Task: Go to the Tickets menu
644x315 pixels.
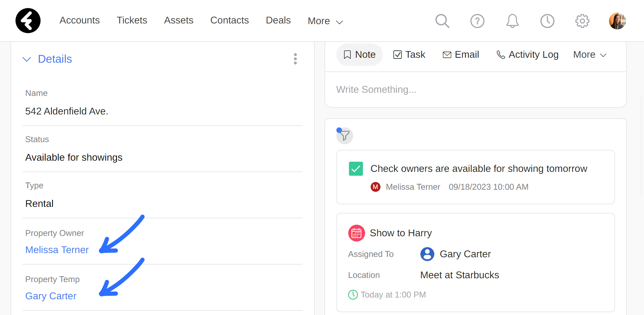Action: tap(132, 20)
